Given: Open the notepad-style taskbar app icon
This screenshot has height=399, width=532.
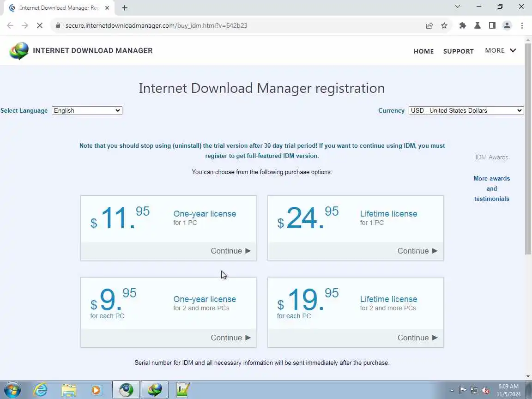Looking at the screenshot, I should 183,390.
